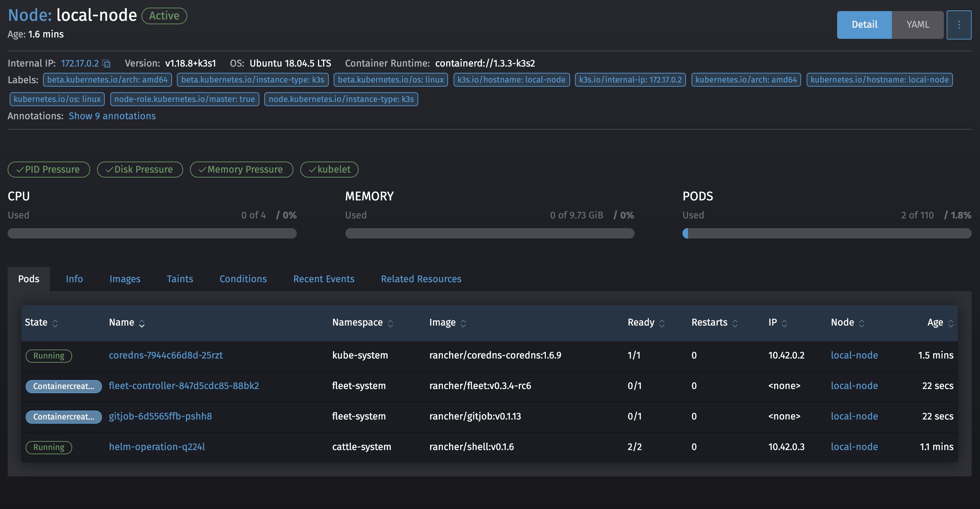Click the sort icon on the Ready column
The width and height of the screenshot is (980, 509).
coord(661,323)
